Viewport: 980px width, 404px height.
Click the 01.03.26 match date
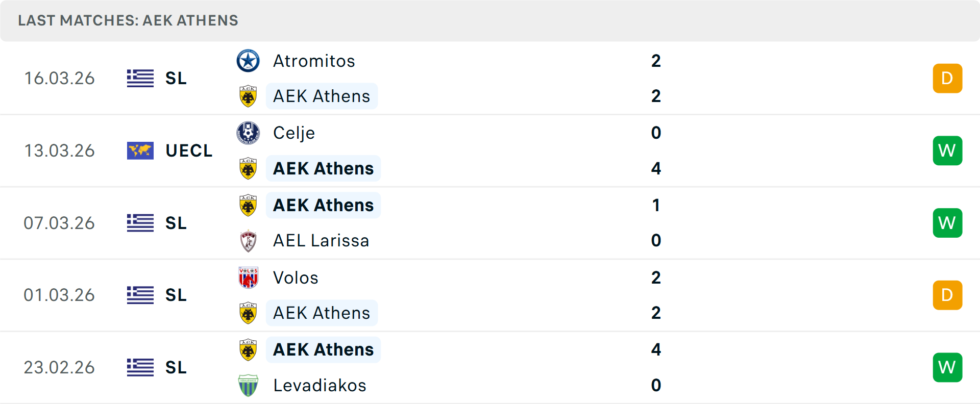click(60, 295)
